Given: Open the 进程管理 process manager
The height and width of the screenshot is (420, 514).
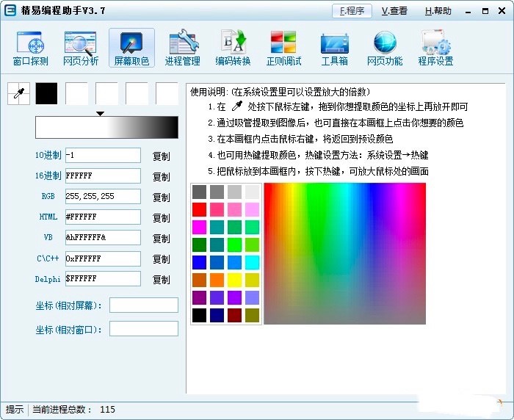Looking at the screenshot, I should (182, 48).
